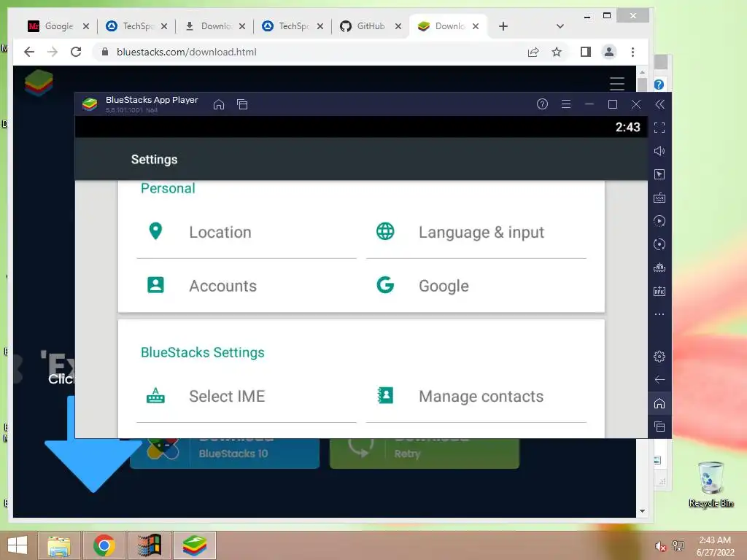Open Location settings in BlueStacks
Image resolution: width=747 pixels, height=560 pixels.
pos(247,232)
